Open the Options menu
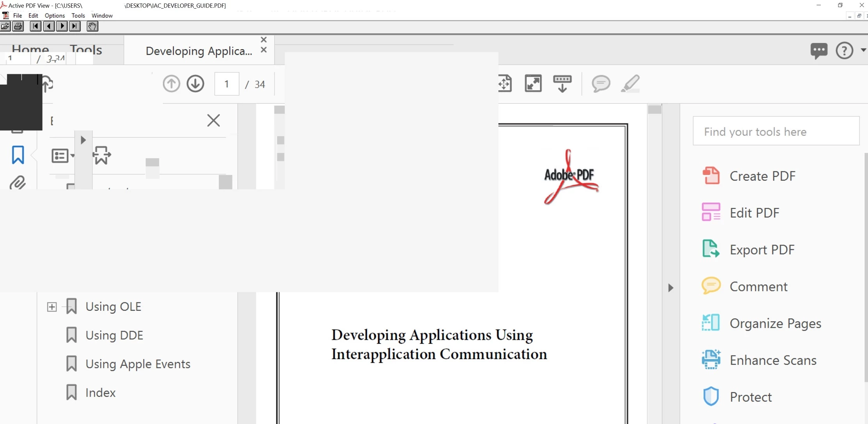This screenshot has width=868, height=424. 55,16
